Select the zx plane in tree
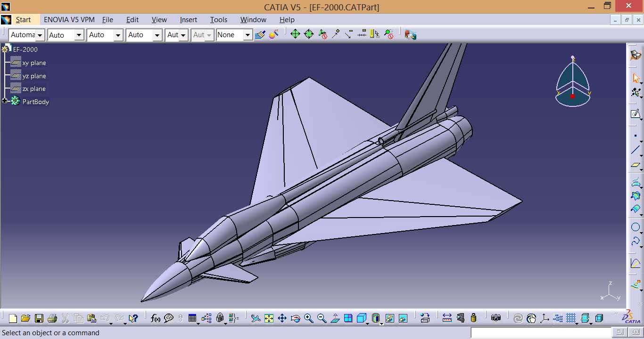Screen dimensions: 644x339 [x=34, y=89]
